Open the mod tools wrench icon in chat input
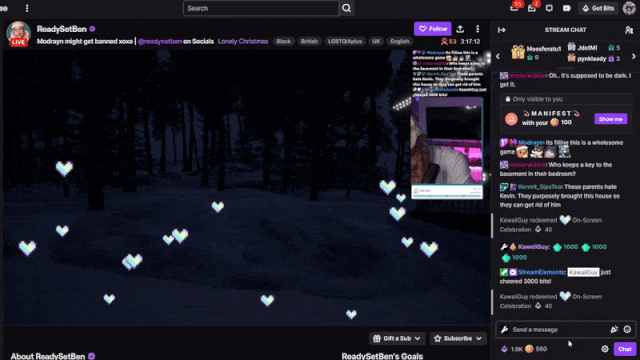The width and height of the screenshot is (640, 360). tap(504, 329)
